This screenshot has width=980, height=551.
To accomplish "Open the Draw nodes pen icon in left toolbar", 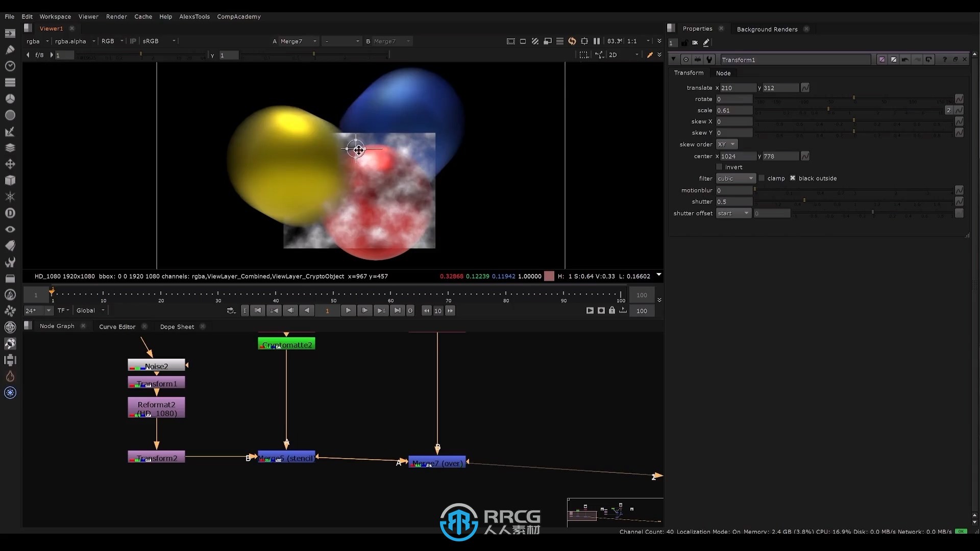I will click(10, 50).
